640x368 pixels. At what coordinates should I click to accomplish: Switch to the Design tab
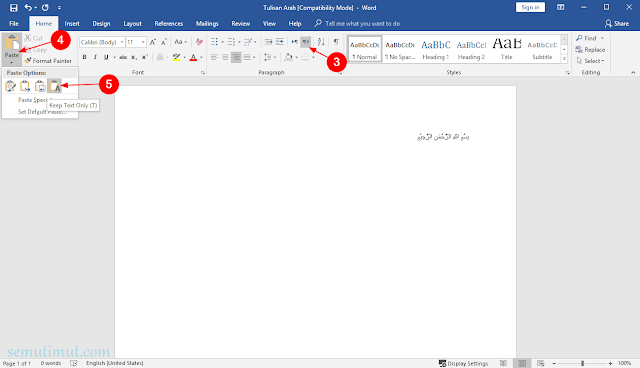pos(101,24)
